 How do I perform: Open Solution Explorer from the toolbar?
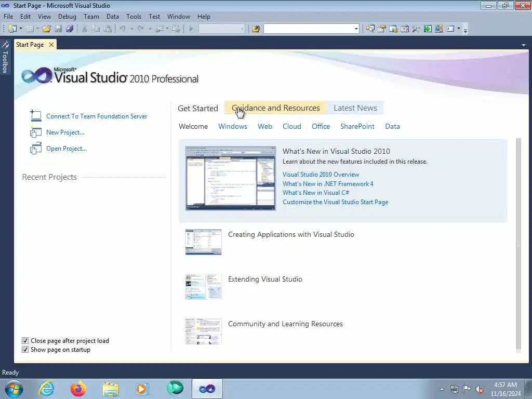point(370,29)
